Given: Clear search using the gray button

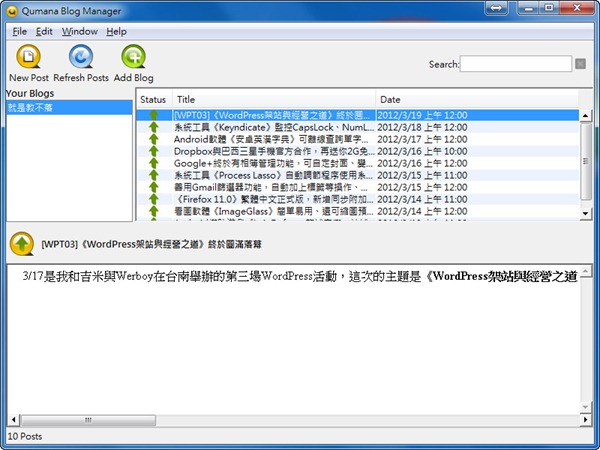Looking at the screenshot, I should pos(580,64).
